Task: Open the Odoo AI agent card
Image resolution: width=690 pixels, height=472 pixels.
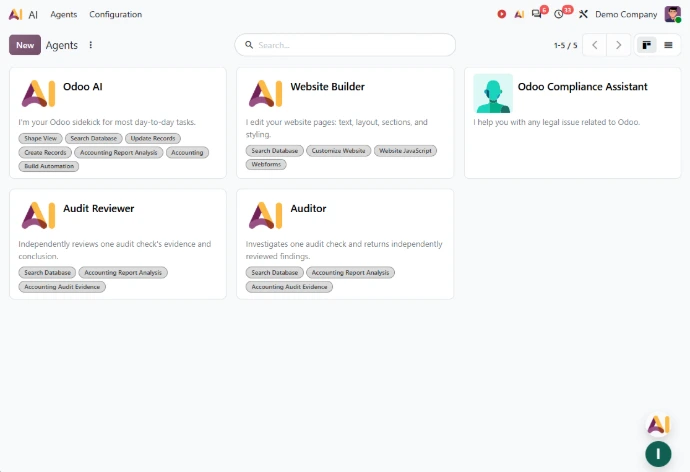Action: (x=118, y=123)
